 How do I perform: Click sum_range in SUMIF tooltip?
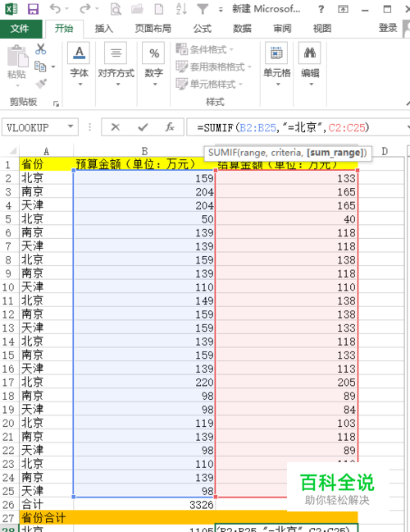(336, 153)
